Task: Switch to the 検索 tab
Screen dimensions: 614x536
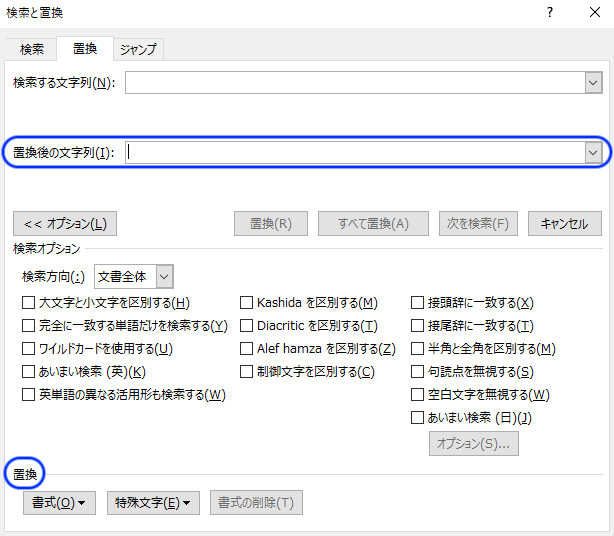Action: click(x=32, y=49)
